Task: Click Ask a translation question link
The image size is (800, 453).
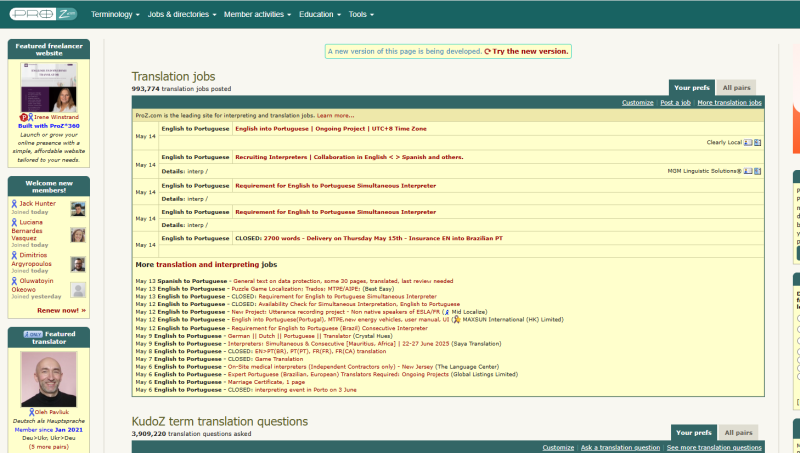Action: [620, 447]
